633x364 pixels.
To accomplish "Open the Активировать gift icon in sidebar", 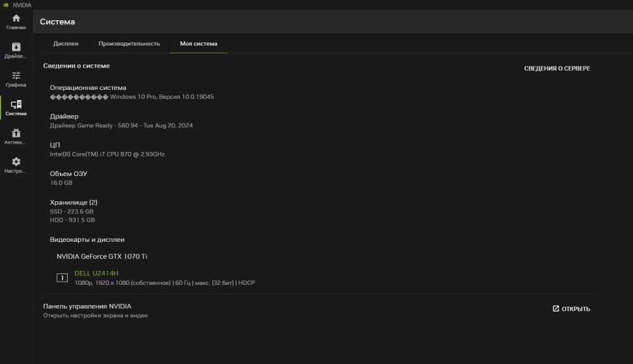I will click(x=16, y=133).
